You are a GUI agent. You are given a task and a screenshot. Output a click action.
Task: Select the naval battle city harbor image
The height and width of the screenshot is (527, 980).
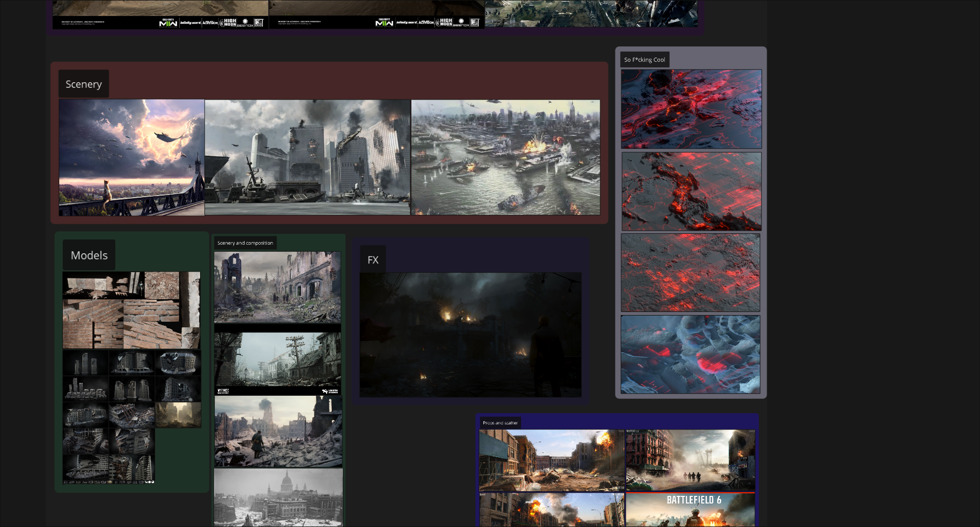506,157
